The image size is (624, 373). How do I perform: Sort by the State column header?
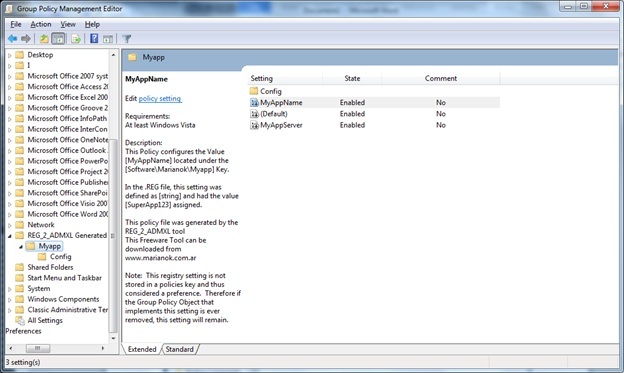coord(352,78)
